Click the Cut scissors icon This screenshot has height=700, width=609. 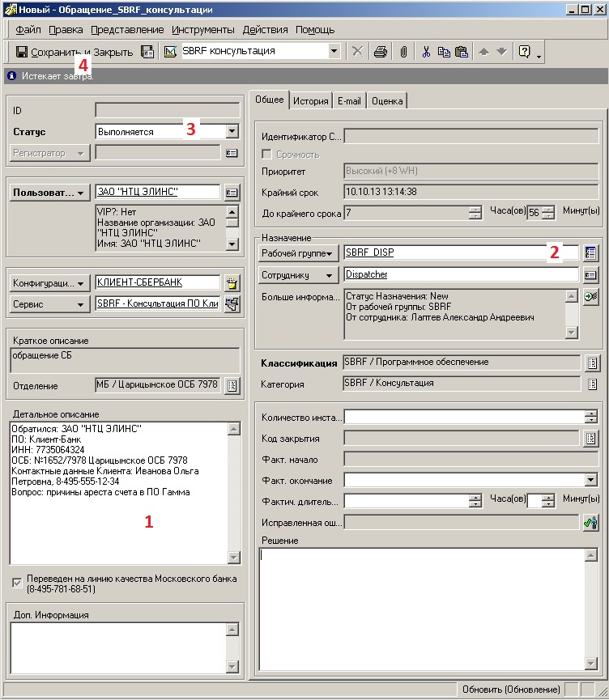(426, 52)
